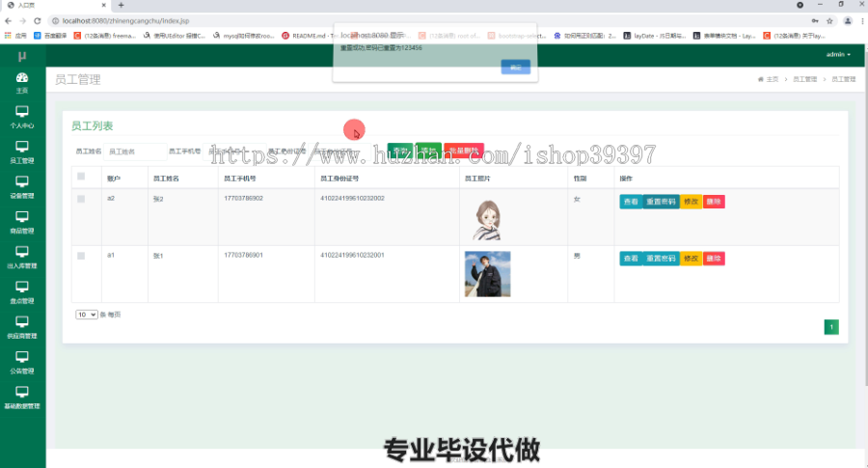Open 设备管理 in the sidebar
This screenshot has width=868, height=468.
pyautogui.click(x=22, y=187)
